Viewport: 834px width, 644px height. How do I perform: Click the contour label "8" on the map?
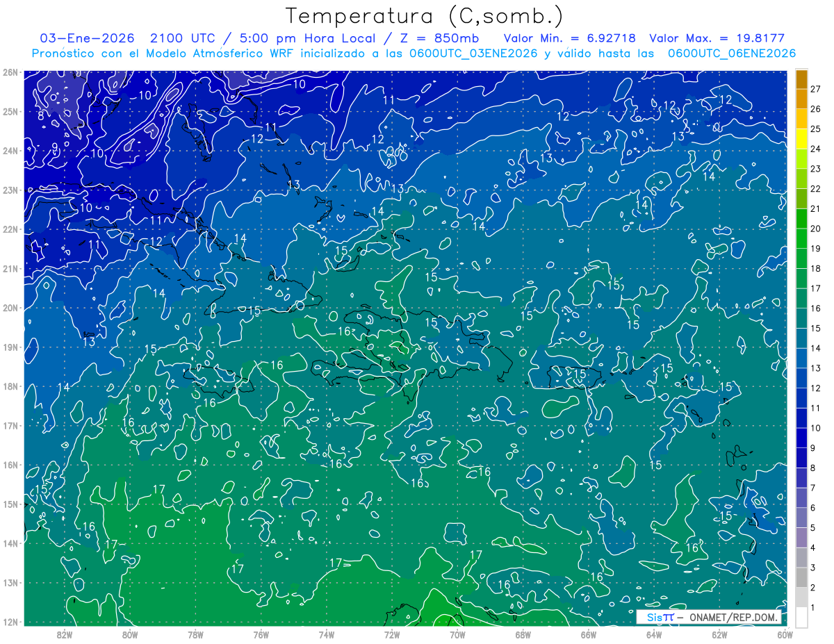coord(42,116)
